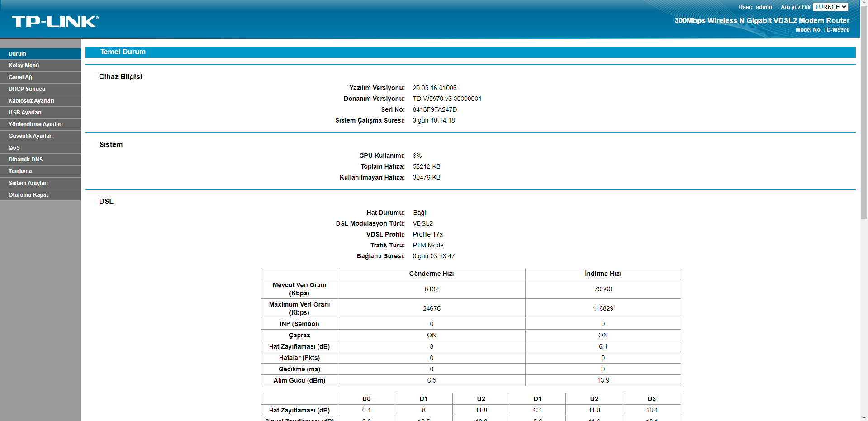The image size is (868, 421).
Task: Click the D3 column header
Action: [x=652, y=399]
